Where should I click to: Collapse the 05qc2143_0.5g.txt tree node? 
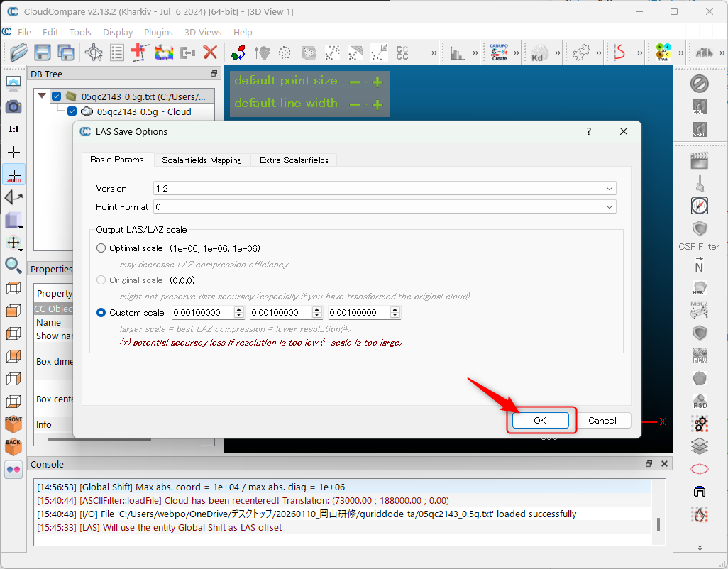42,96
